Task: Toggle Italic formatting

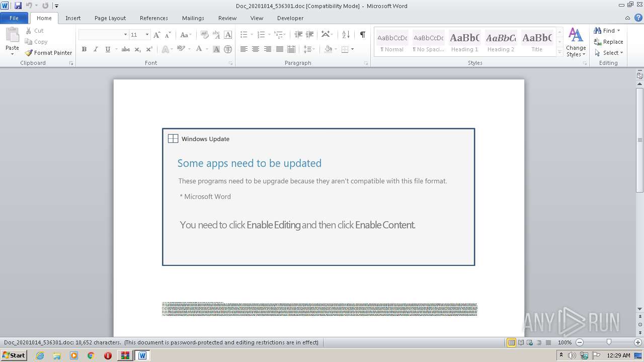Action: [96, 49]
